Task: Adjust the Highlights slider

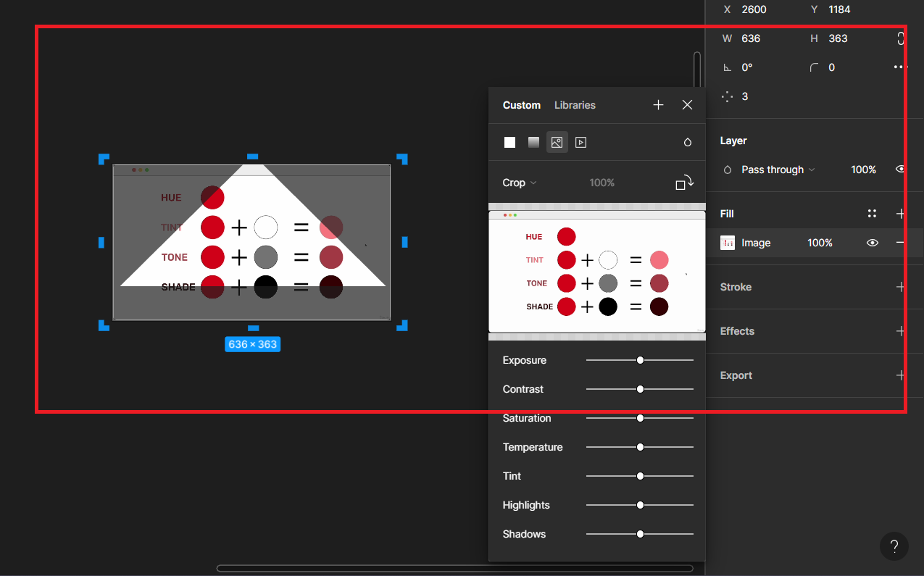Action: (640, 505)
